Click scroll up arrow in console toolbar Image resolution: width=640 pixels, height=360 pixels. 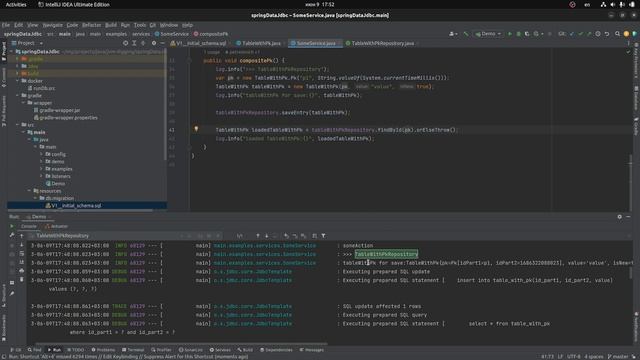pyautogui.click(x=22, y=236)
